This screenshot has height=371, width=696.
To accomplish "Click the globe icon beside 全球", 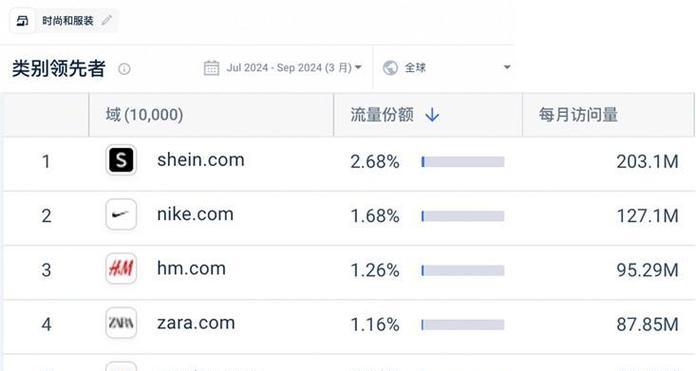I will coord(390,68).
